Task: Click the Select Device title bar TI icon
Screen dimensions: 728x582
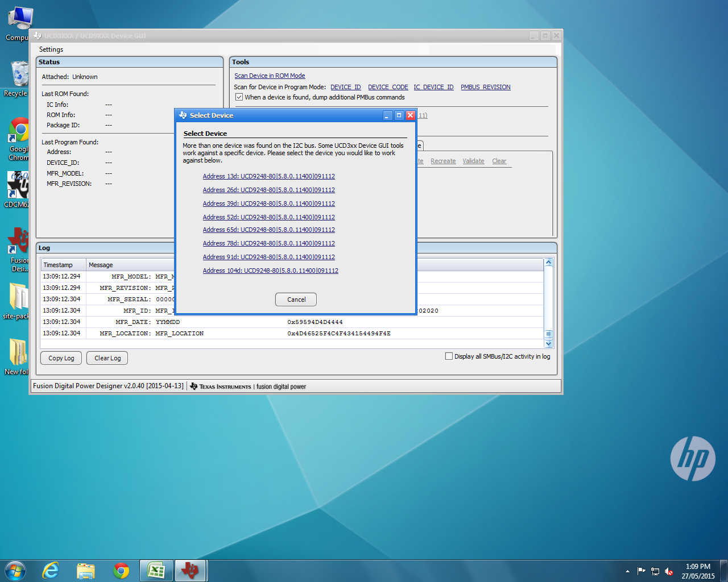Action: (183, 115)
